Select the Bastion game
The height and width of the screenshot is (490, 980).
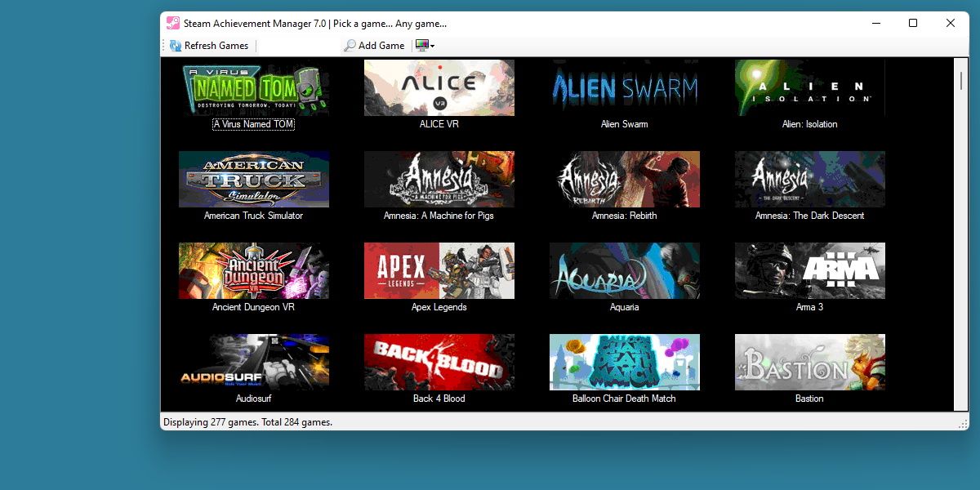coord(808,362)
